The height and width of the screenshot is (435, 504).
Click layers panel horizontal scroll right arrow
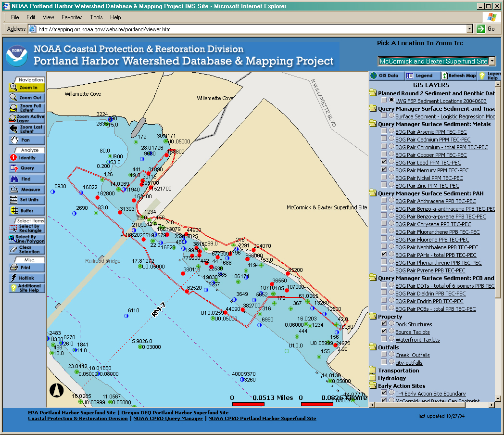tap(492, 405)
